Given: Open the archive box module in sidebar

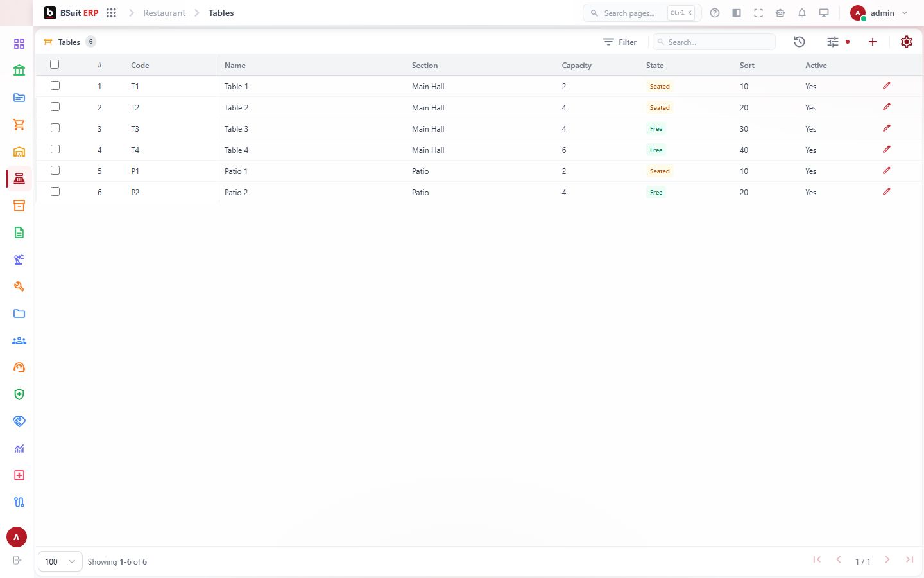Looking at the screenshot, I should pos(19,206).
